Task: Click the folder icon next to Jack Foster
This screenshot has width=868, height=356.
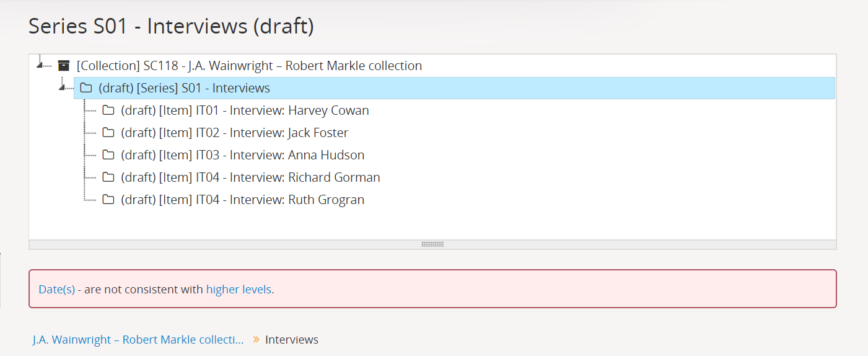Action: (x=108, y=133)
